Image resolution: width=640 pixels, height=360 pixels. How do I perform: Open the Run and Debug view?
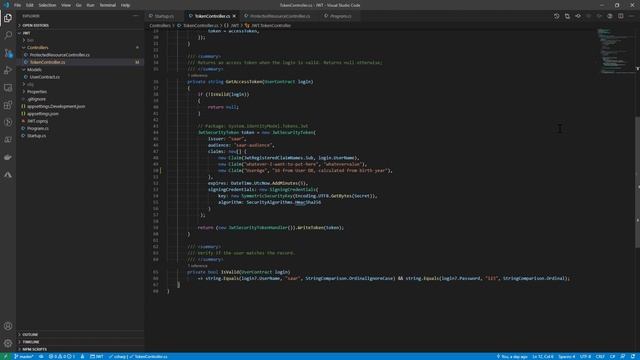(x=8, y=70)
